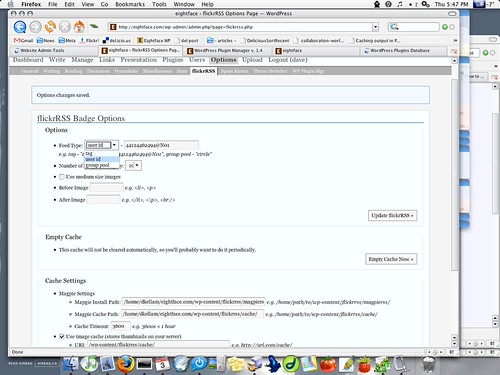Click the scroll up arrow of page
The height and width of the screenshot is (375, 500).
(454, 61)
